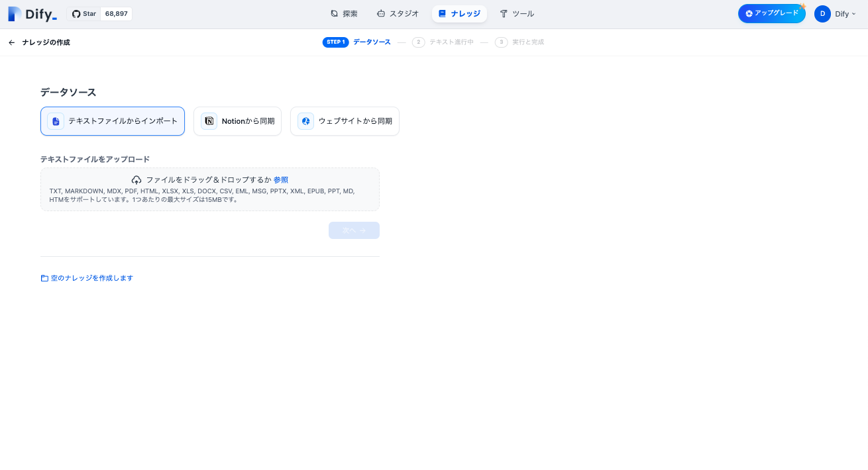Click the 参照 browse link
The width and height of the screenshot is (868, 470).
tap(281, 180)
